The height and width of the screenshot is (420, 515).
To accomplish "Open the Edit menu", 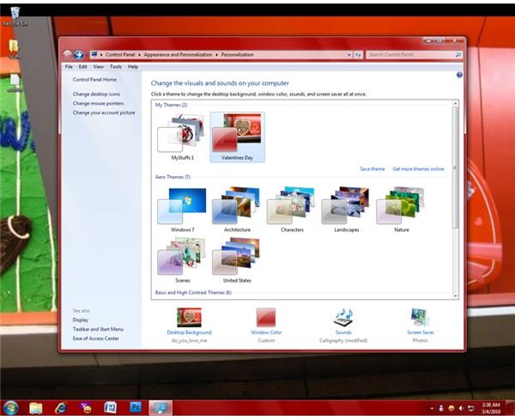I will tap(82, 67).
